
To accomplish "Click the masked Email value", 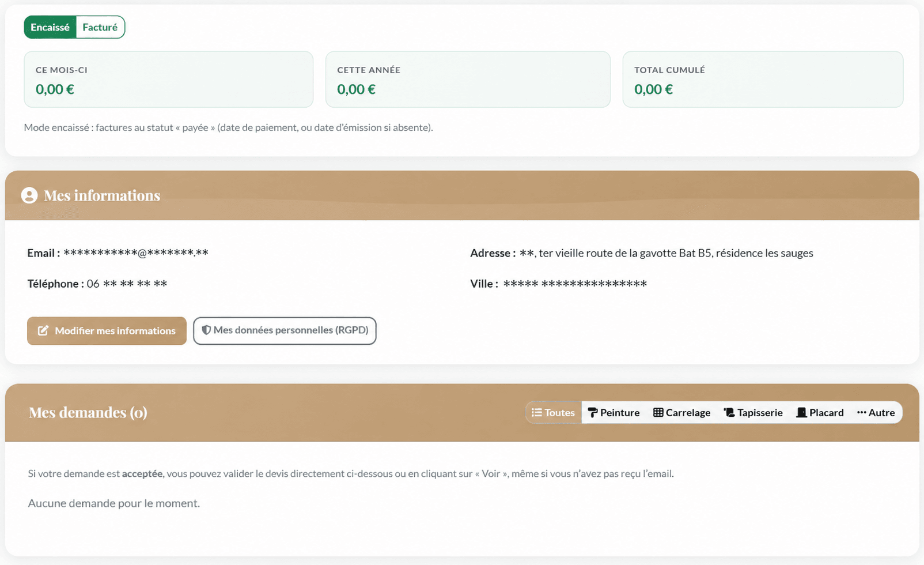I will [136, 253].
